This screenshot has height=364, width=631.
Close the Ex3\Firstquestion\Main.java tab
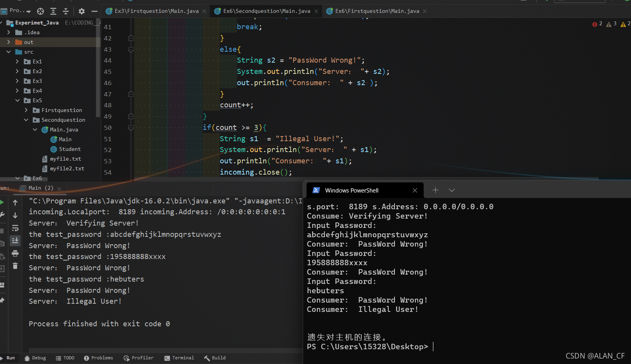pos(204,11)
